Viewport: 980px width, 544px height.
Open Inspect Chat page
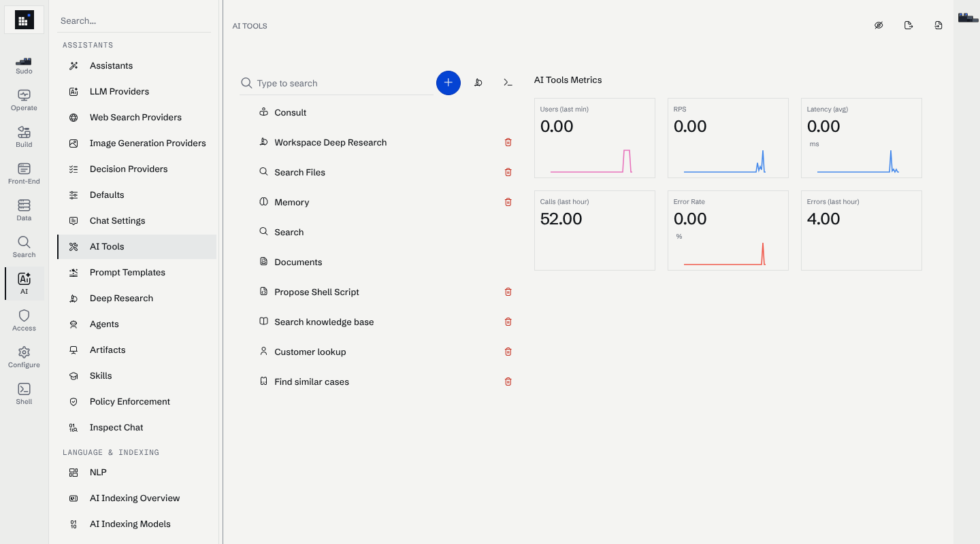coord(137,428)
